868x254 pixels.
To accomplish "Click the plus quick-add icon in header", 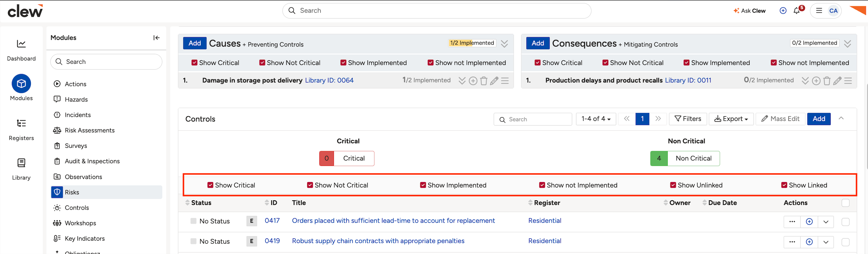I will point(783,11).
